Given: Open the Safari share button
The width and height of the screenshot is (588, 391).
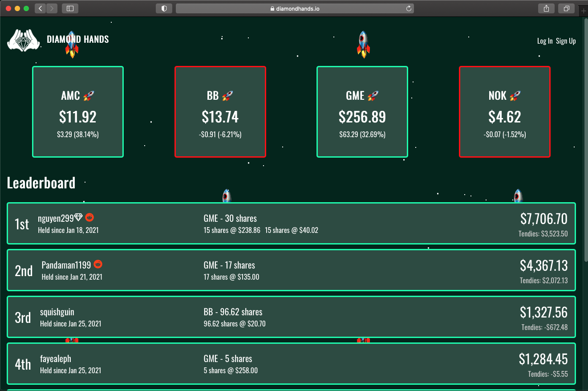Looking at the screenshot, I should (x=546, y=8).
